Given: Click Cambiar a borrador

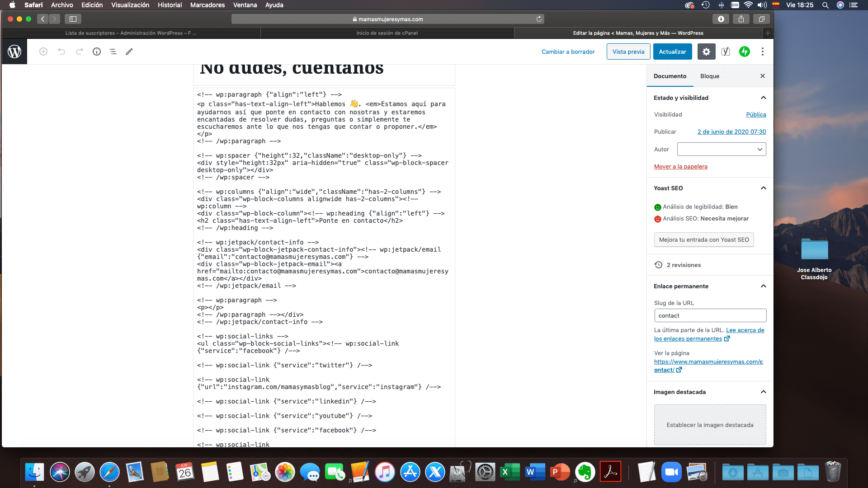Looking at the screenshot, I should click(x=568, y=52).
